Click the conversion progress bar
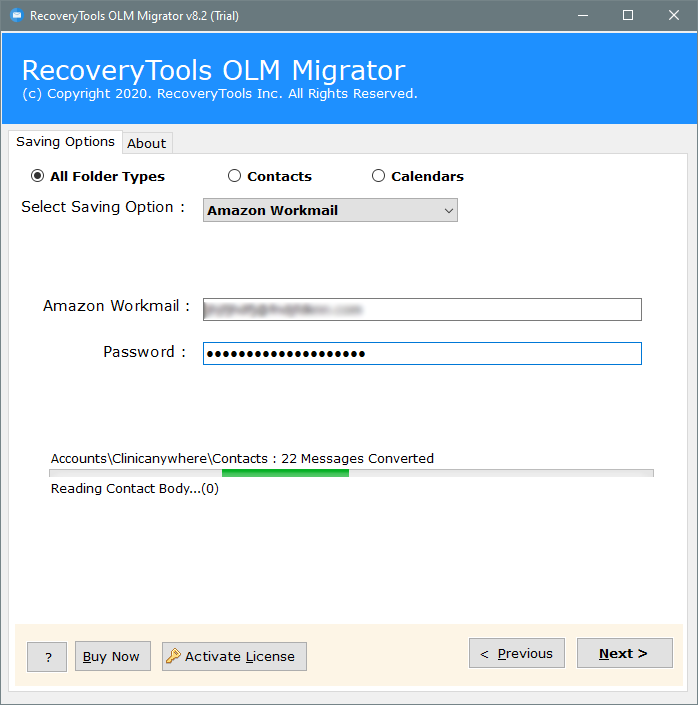 click(x=351, y=473)
